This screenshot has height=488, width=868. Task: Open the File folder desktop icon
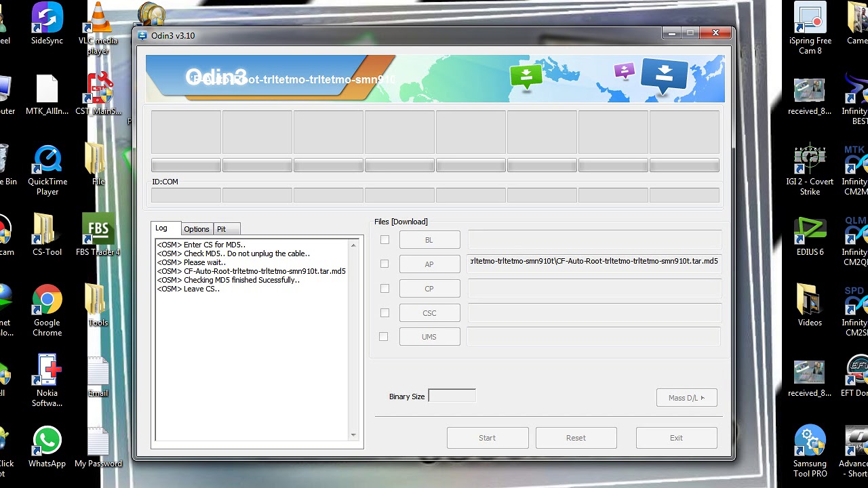[98, 164]
